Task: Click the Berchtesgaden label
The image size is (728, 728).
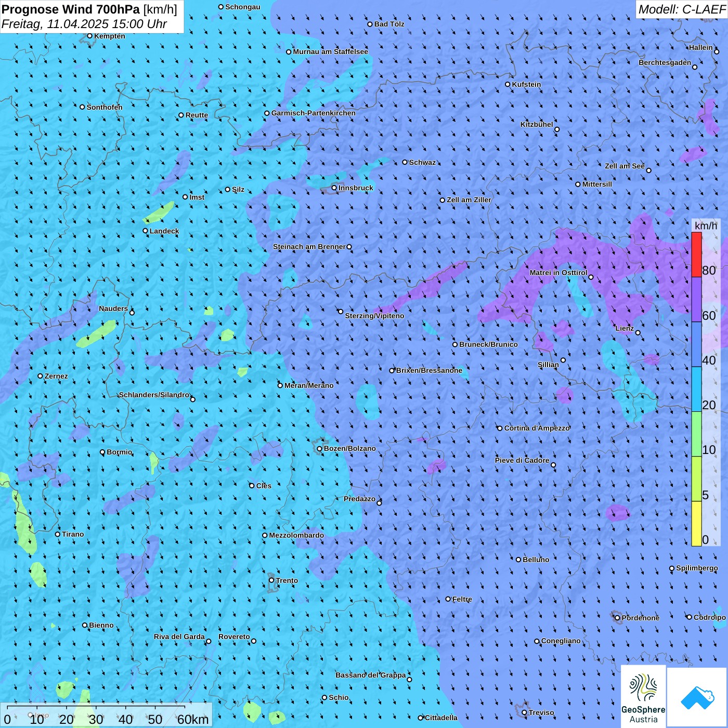Action: [x=665, y=62]
